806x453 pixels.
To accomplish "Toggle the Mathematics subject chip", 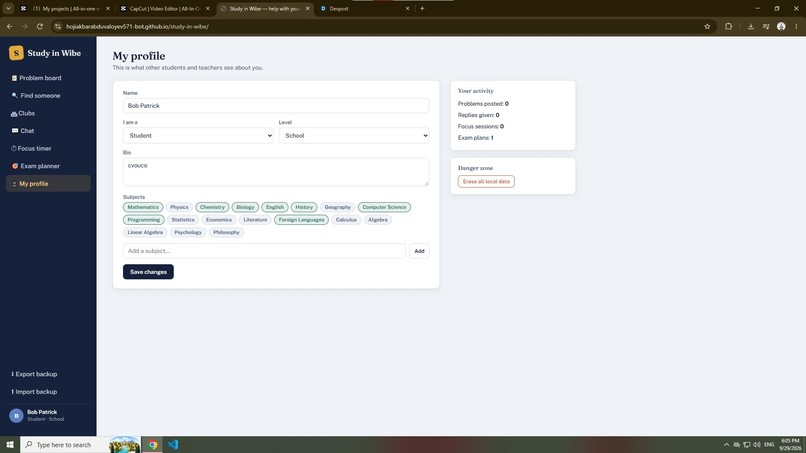I will pos(143,207).
